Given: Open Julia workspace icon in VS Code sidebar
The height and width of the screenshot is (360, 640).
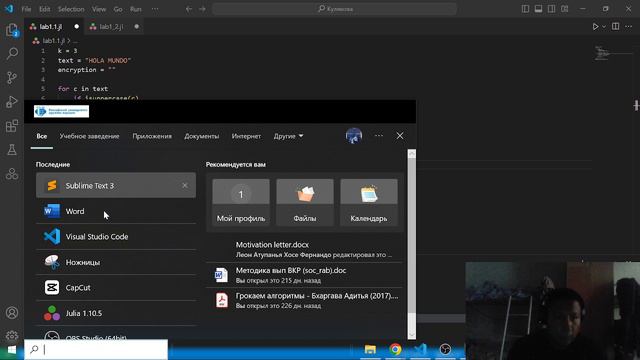Looking at the screenshot, I should [12, 174].
